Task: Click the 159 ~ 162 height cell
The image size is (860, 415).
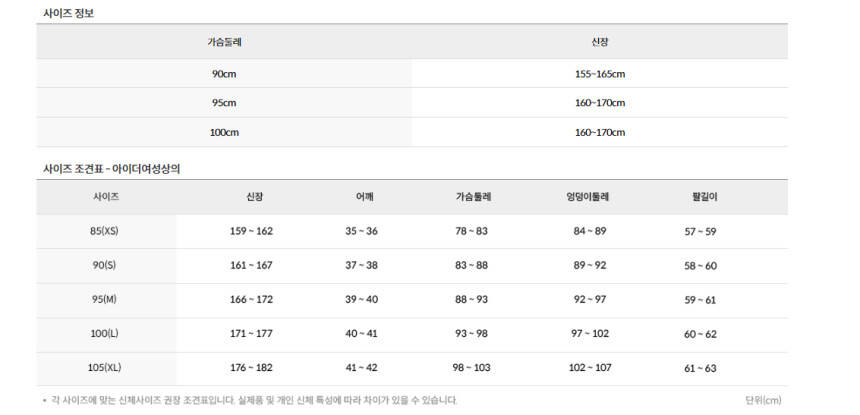Action: coord(251,231)
